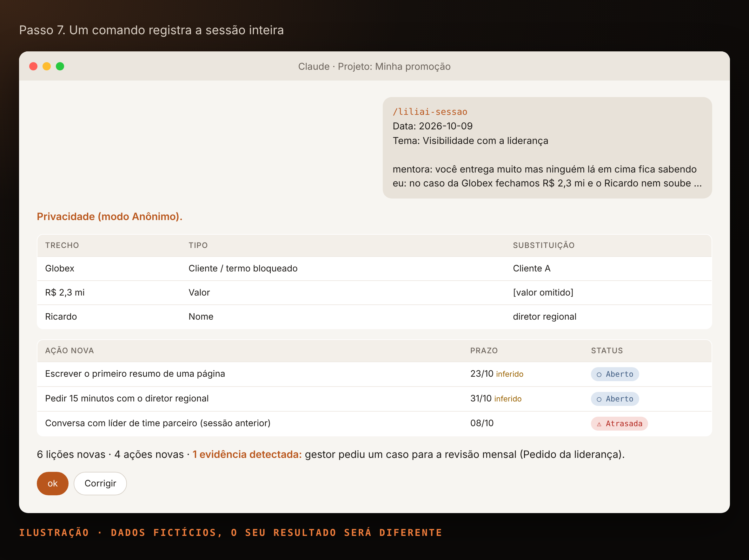Click the 'Passo 7' heading above the window
The image size is (749, 560).
pyautogui.click(x=151, y=30)
